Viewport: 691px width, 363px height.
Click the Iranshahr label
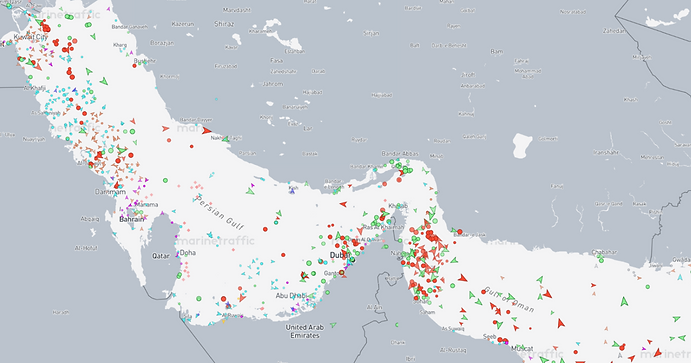coord(606,152)
